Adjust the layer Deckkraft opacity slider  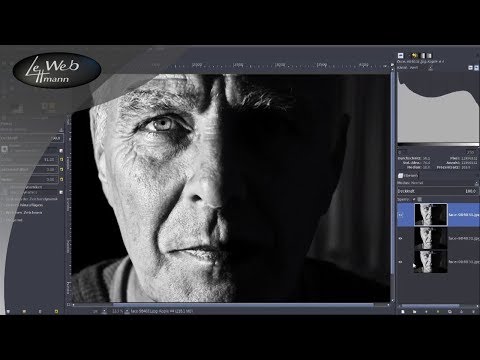point(438,191)
